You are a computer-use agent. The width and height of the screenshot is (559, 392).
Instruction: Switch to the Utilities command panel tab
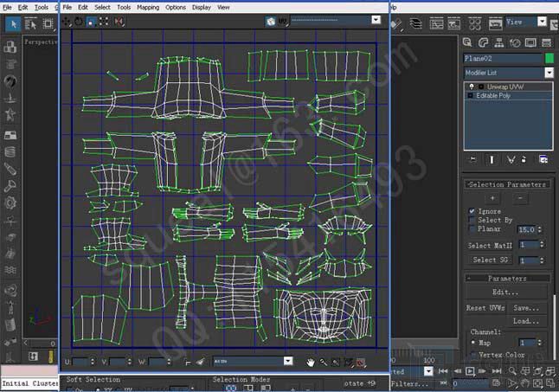547,42
